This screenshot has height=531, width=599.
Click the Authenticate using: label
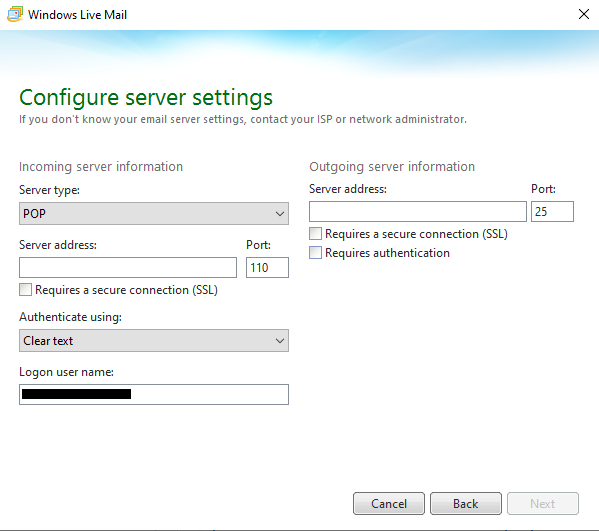click(70, 317)
